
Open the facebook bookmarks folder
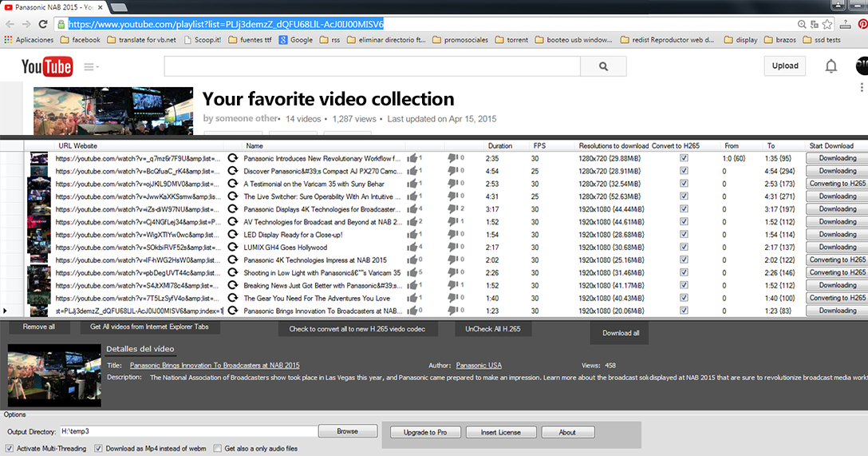[x=81, y=40]
